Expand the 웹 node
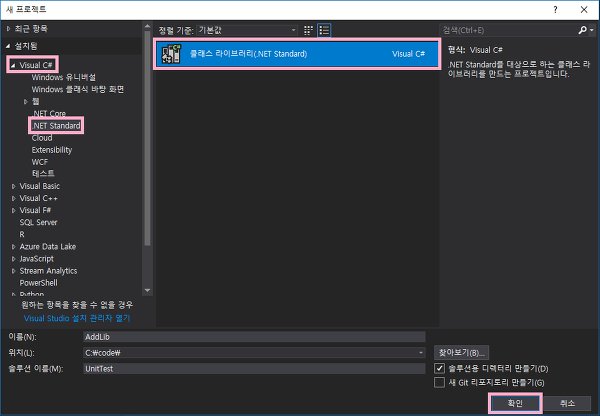The height and width of the screenshot is (416, 600). pos(26,102)
